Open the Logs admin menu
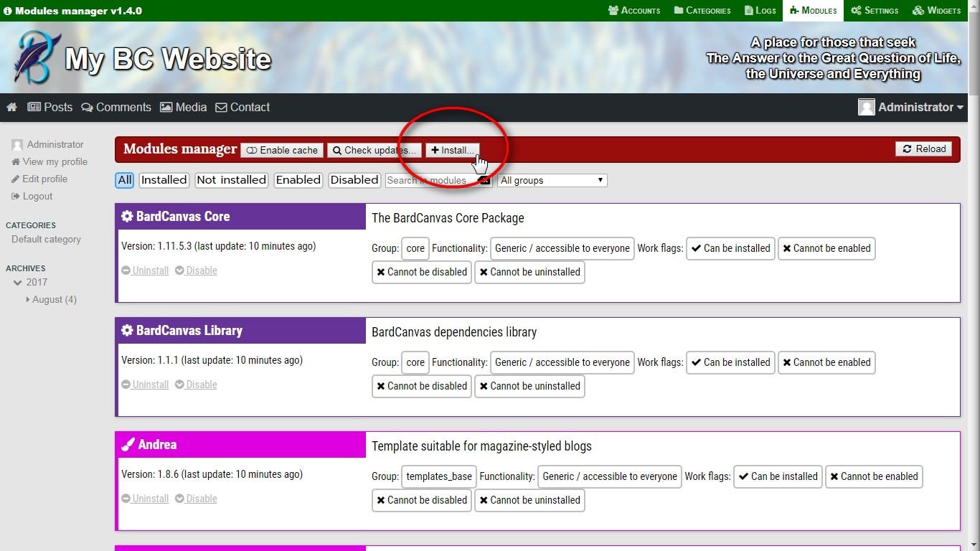The height and width of the screenshot is (551, 980). (760, 11)
